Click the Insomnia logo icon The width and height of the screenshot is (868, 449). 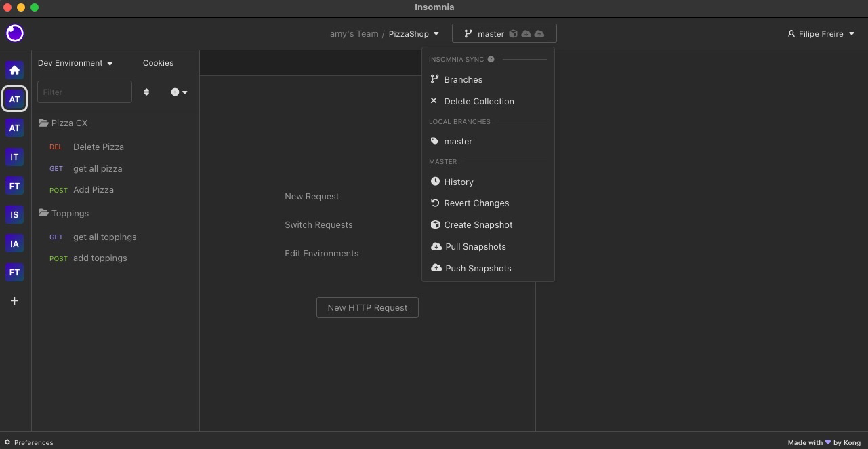pyautogui.click(x=15, y=33)
